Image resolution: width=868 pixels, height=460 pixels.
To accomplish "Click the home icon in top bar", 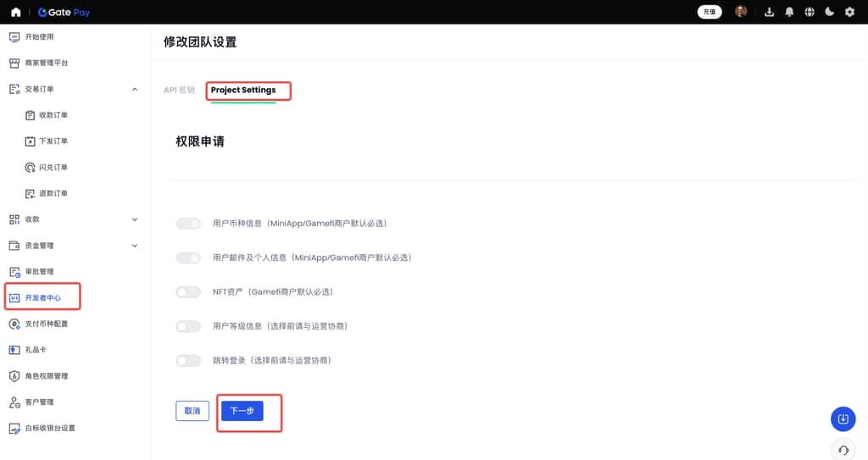I will [15, 12].
